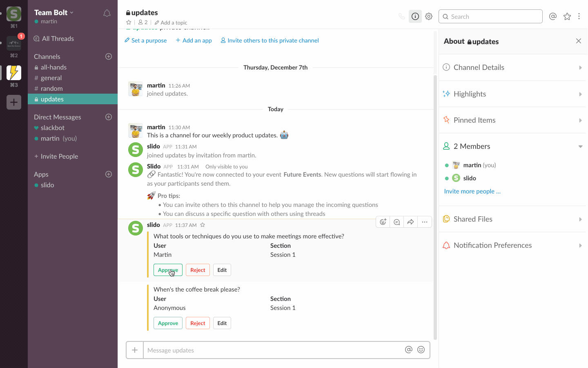Viewport: 588px width, 368px height.
Task: Select the updates channel in sidebar
Action: [x=73, y=99]
